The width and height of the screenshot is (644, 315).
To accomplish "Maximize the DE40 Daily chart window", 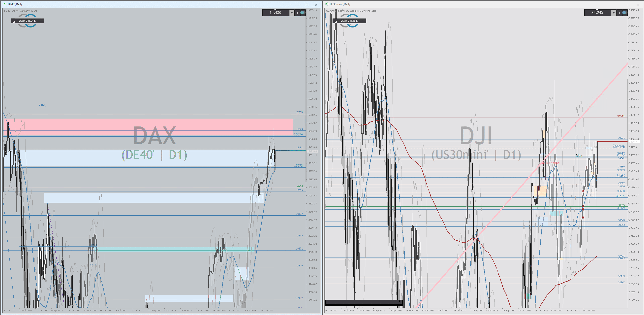I will [307, 5].
